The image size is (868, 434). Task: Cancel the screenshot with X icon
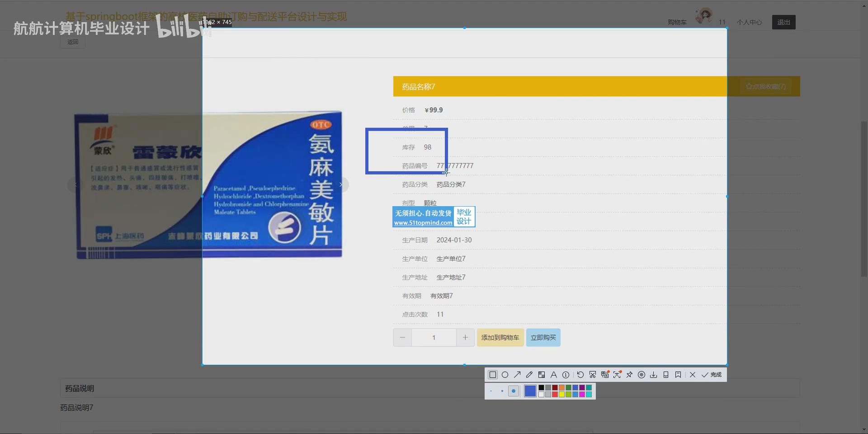(x=693, y=375)
